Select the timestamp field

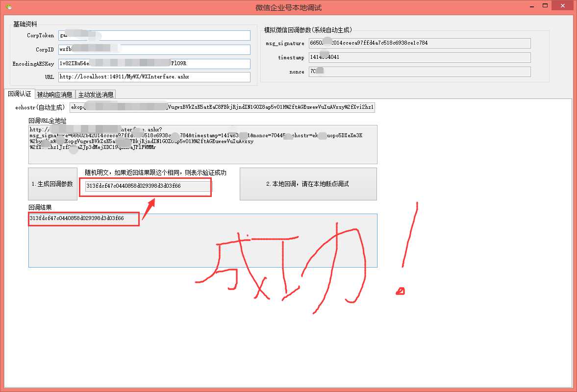(x=420, y=57)
